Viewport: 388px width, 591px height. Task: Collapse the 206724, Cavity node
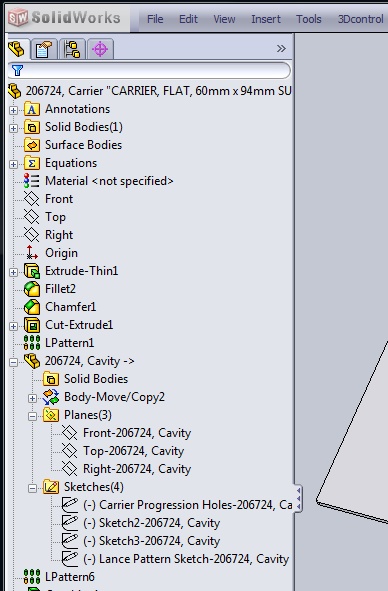[x=14, y=362]
